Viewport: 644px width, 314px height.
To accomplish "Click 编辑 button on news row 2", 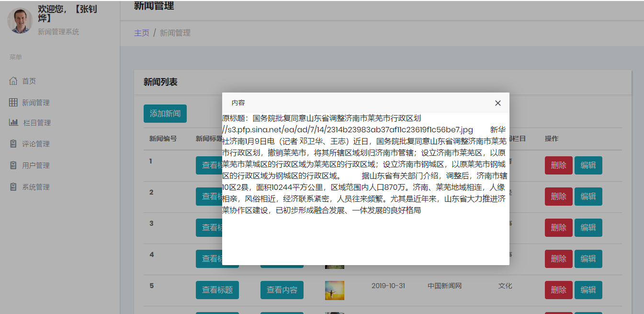I will [x=588, y=196].
